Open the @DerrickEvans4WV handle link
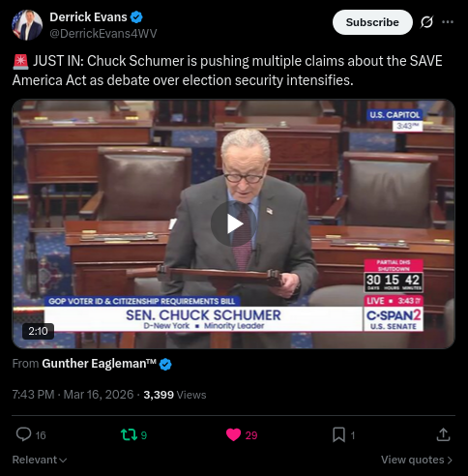 pos(103,33)
